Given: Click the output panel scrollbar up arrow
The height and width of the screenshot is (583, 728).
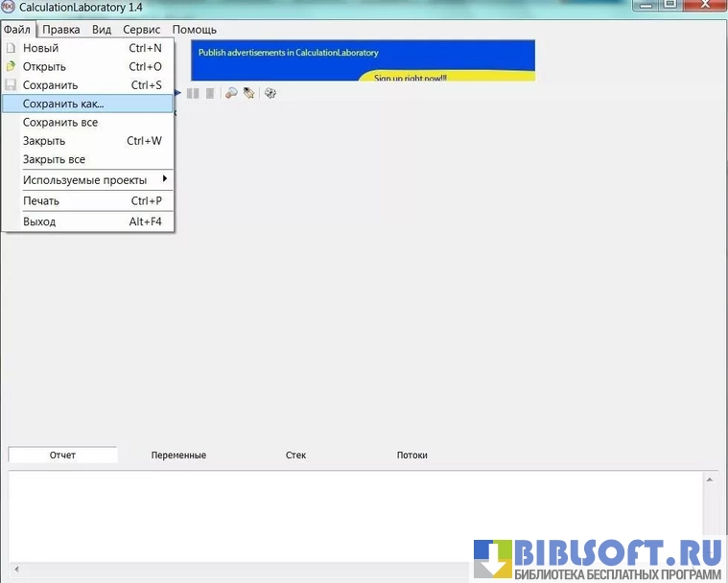Looking at the screenshot, I should click(x=710, y=478).
